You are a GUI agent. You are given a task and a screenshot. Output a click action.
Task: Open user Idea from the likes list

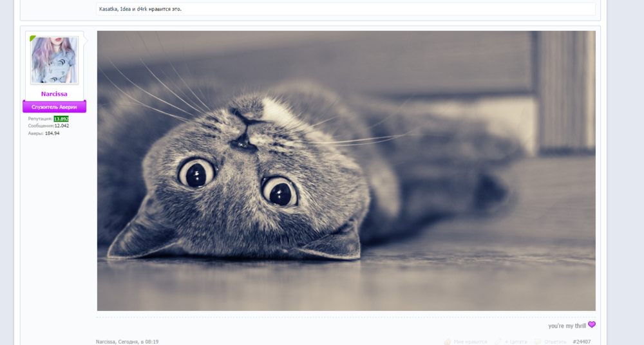click(126, 9)
